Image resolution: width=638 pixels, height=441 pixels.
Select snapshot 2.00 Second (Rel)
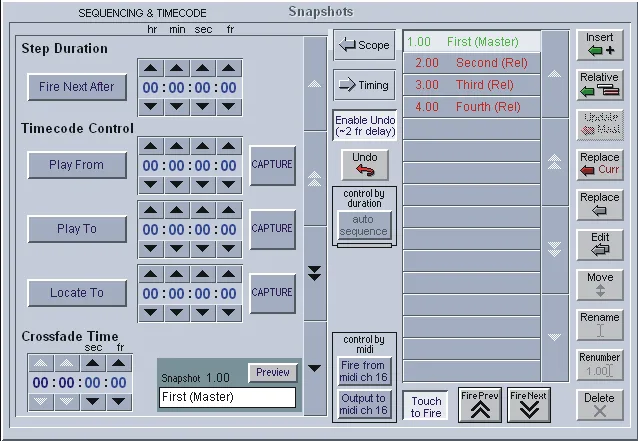tap(472, 63)
